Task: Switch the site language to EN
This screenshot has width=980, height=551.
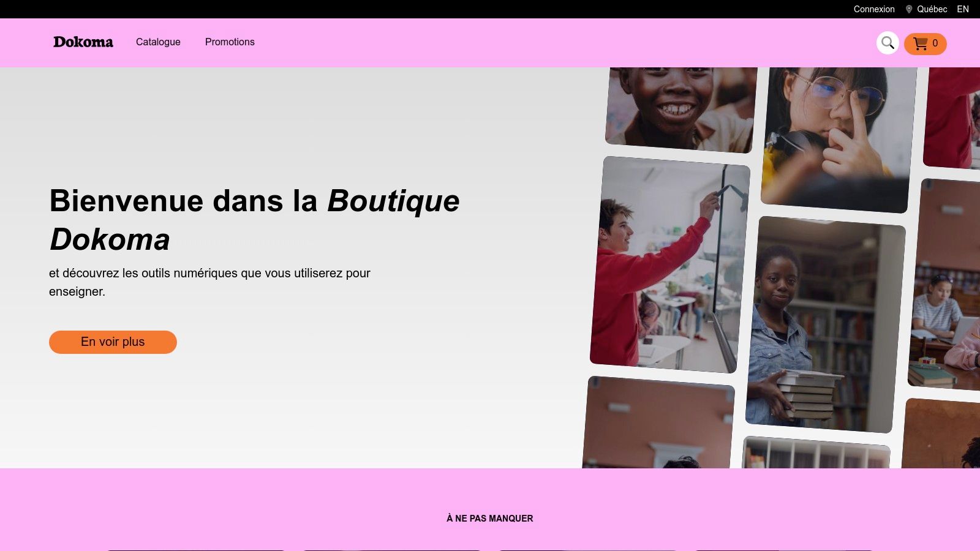Action: [x=962, y=9]
